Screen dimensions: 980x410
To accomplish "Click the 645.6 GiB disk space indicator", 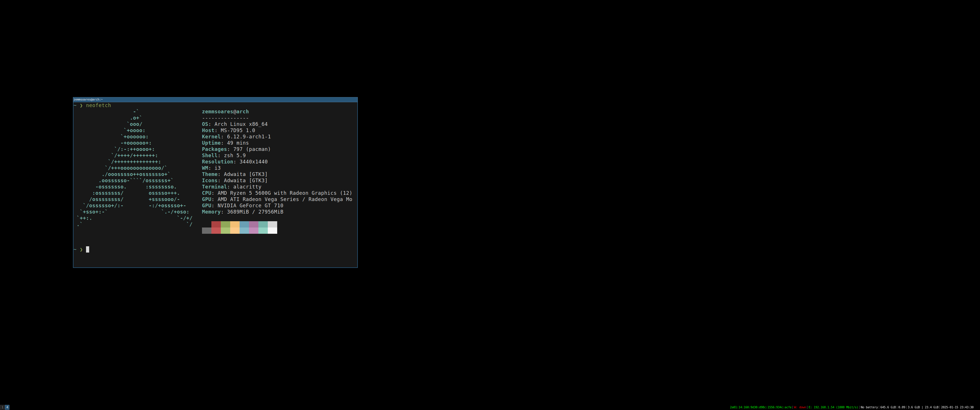I will (x=887, y=407).
